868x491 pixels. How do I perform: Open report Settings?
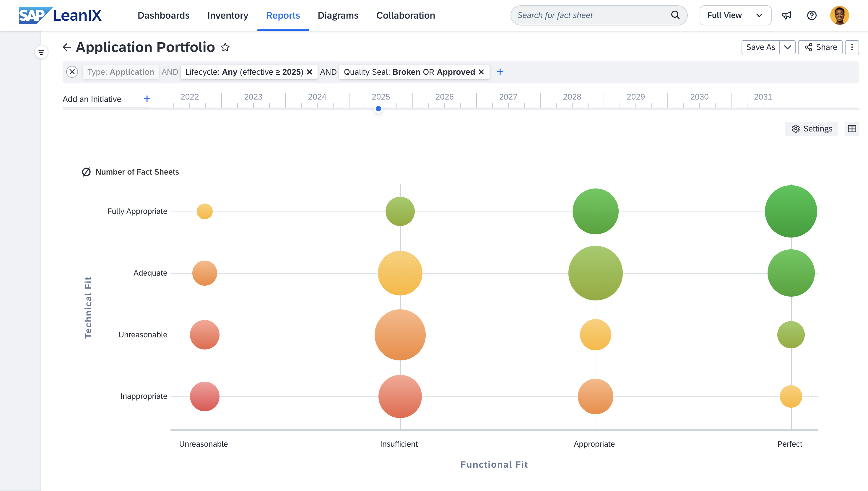click(x=812, y=129)
